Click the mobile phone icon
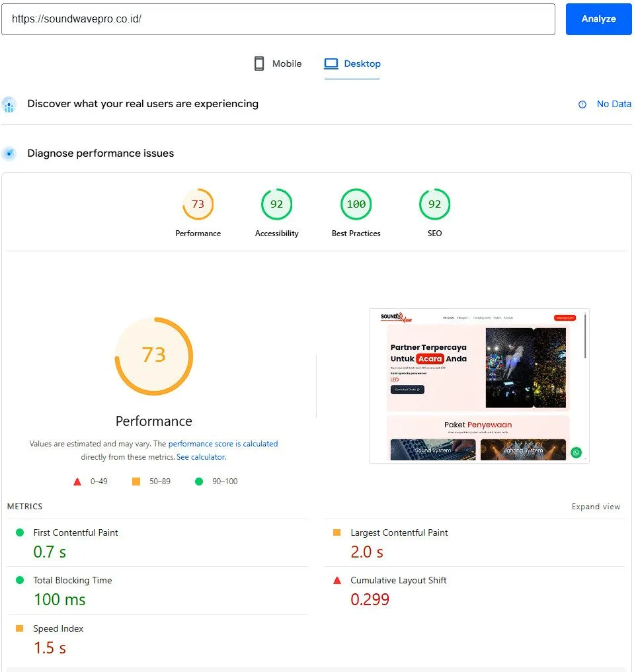The image size is (636, 672). (x=259, y=63)
